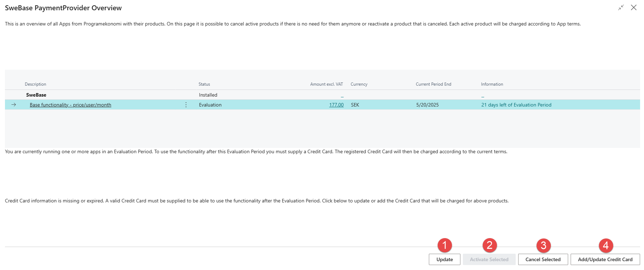Click the 5/20/2025 period end date
Viewport: 644px width, 270px height.
(x=427, y=105)
